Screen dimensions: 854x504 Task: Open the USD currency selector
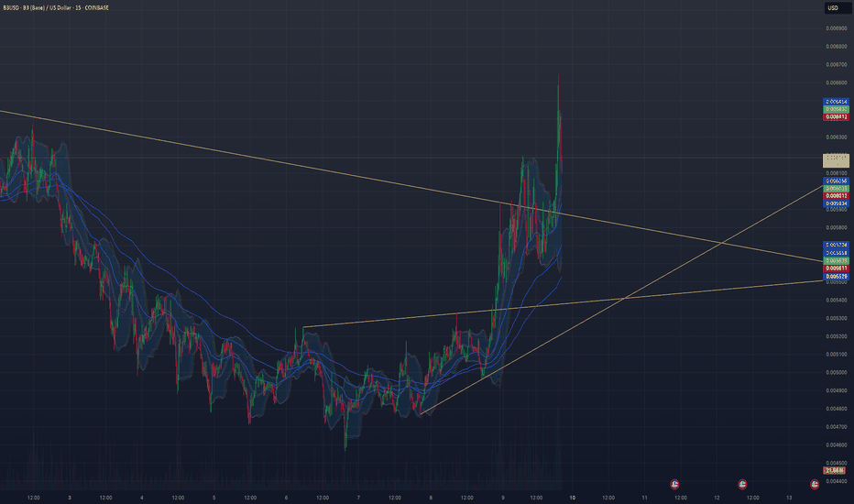pyautogui.click(x=837, y=7)
